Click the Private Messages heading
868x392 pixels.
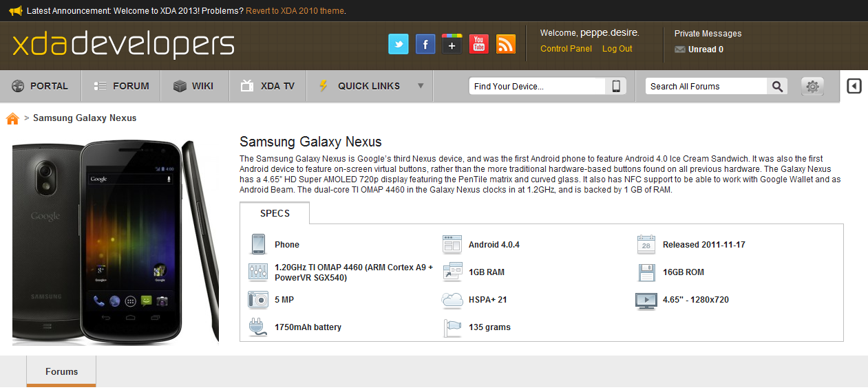point(708,34)
